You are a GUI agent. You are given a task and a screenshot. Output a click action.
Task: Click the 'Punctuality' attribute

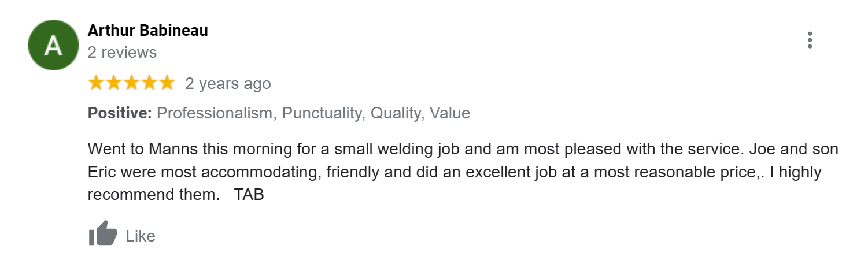pyautogui.click(x=322, y=113)
